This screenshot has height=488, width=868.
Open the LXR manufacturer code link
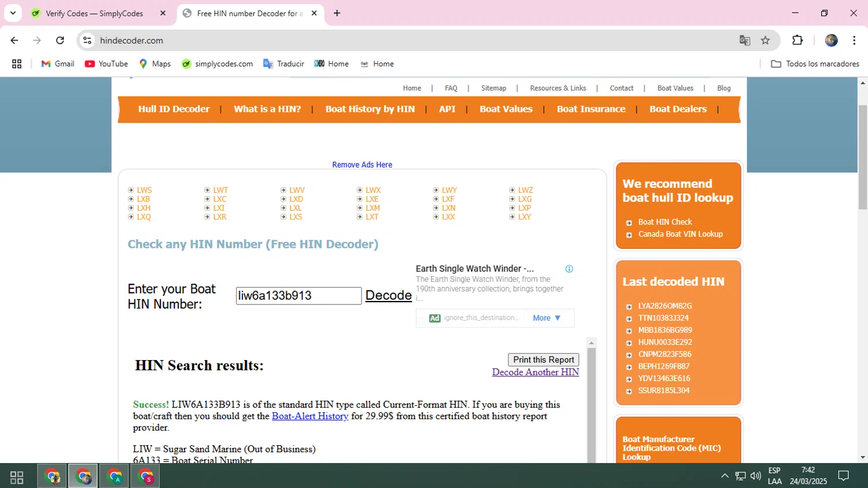coord(219,217)
